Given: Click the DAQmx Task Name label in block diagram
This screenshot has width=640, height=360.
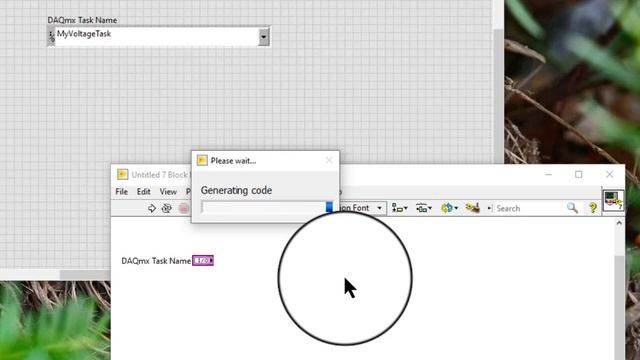Looking at the screenshot, I should [x=156, y=261].
